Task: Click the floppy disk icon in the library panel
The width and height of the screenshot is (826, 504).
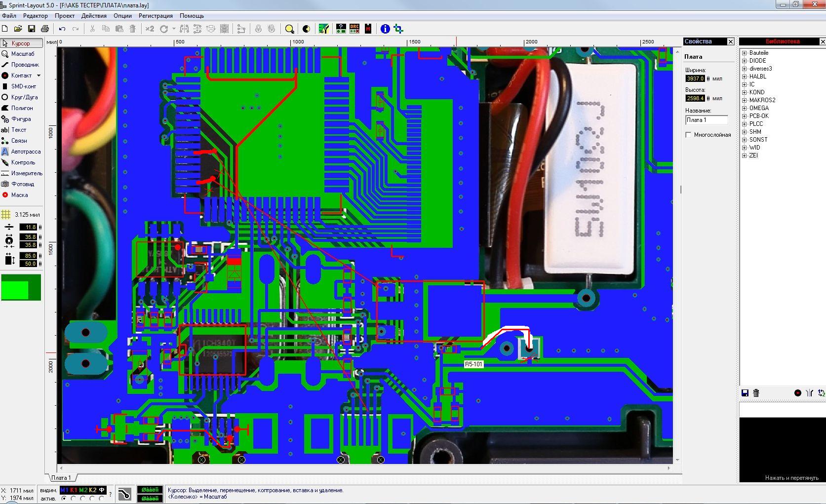Action: tap(746, 393)
